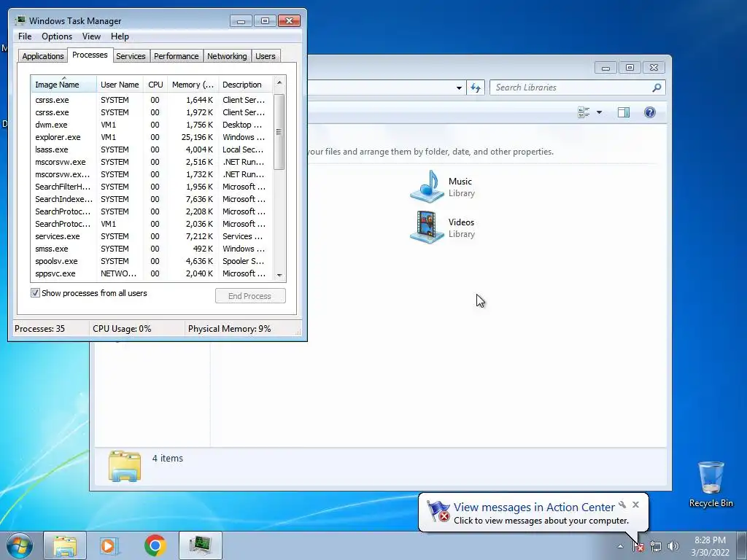The height and width of the screenshot is (560, 747).
Task: Click View messages in Action Center link
Action: [534, 507]
